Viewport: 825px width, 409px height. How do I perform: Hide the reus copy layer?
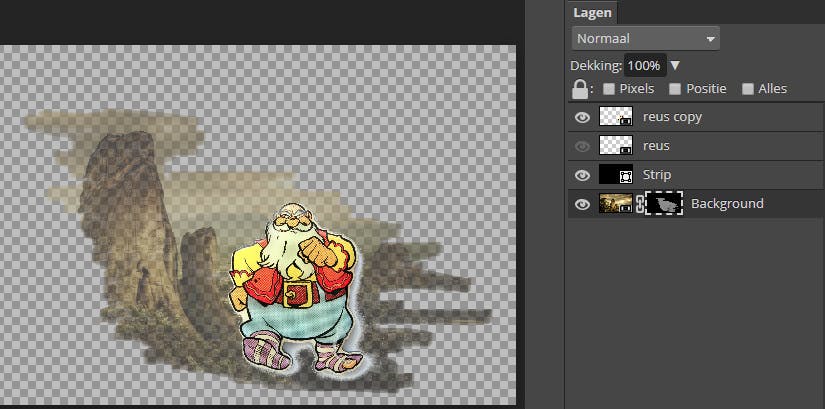coord(582,117)
